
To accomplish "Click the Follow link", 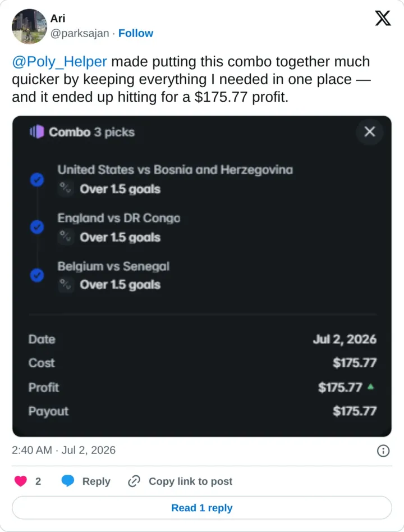I will pyautogui.click(x=136, y=33).
